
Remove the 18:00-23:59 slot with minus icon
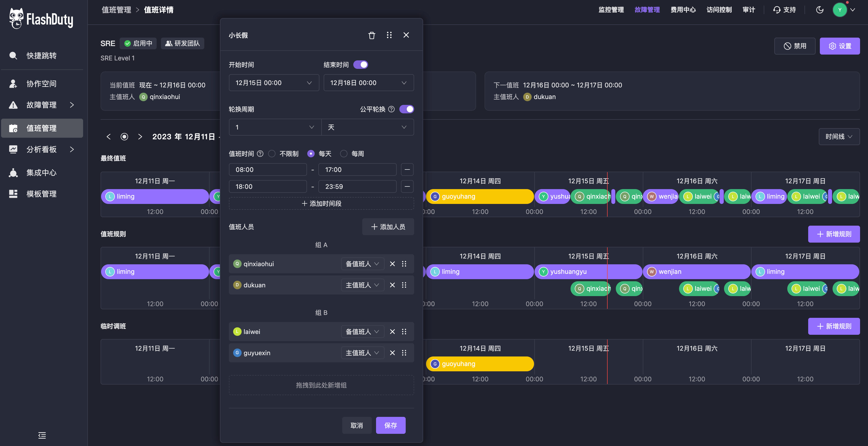click(407, 186)
